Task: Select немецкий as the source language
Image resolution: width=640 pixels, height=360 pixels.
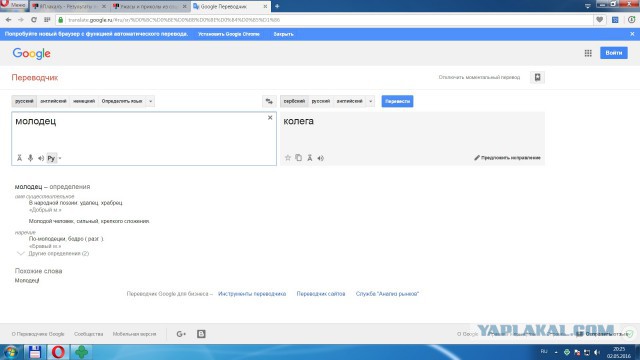Action: coord(84,101)
